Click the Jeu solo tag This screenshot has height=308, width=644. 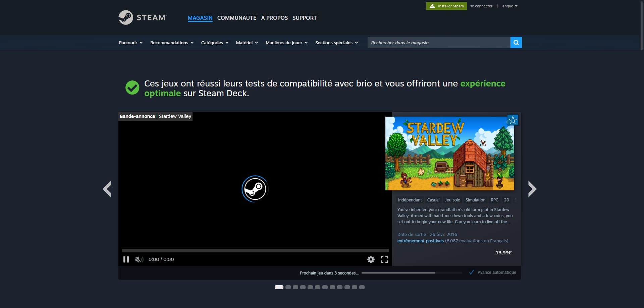click(452, 200)
